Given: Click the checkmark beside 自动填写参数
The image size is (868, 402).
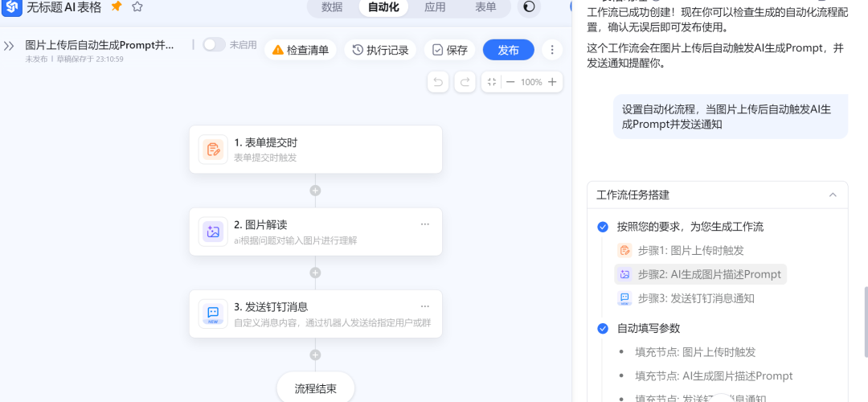Looking at the screenshot, I should (603, 328).
